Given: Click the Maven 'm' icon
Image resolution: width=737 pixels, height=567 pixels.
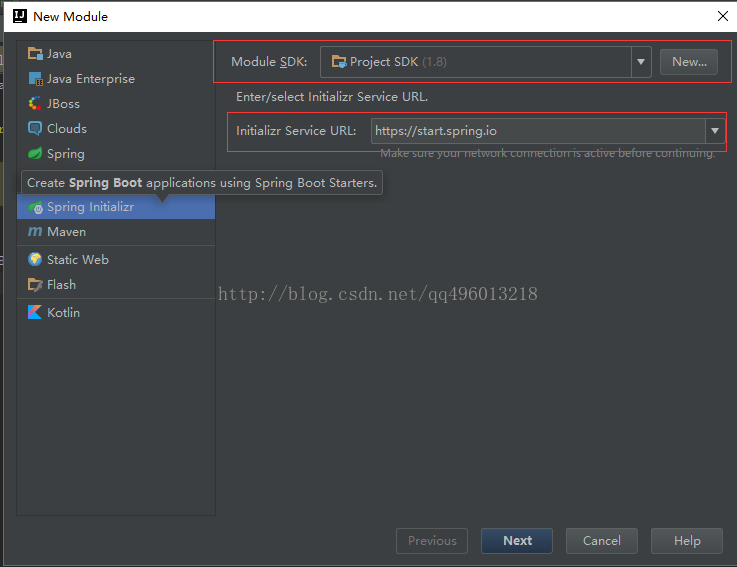Looking at the screenshot, I should tap(35, 232).
